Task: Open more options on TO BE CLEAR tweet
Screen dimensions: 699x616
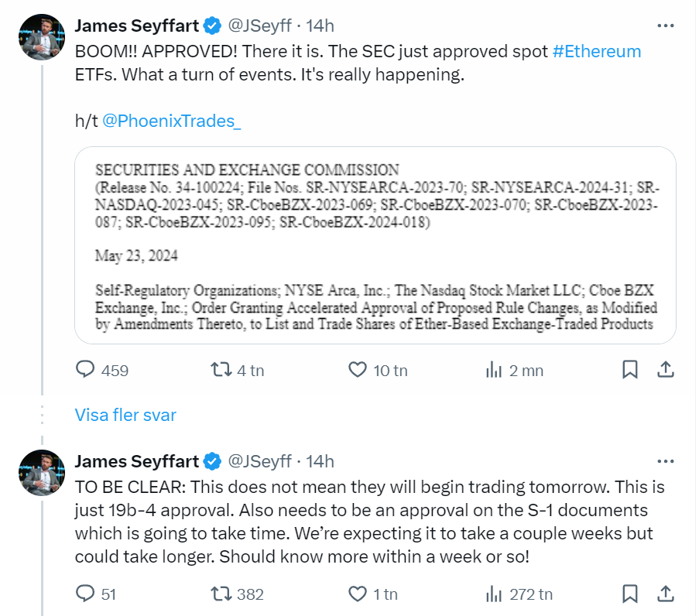Action: (665, 461)
